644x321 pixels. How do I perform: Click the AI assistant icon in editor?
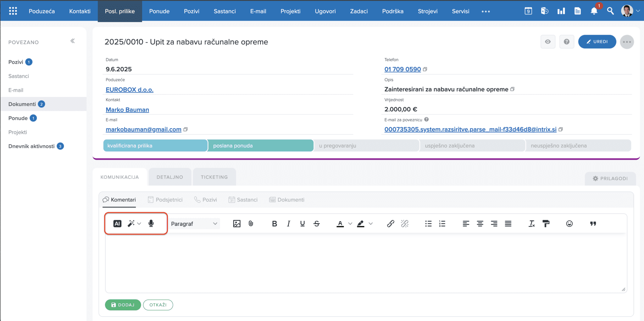coord(117,224)
